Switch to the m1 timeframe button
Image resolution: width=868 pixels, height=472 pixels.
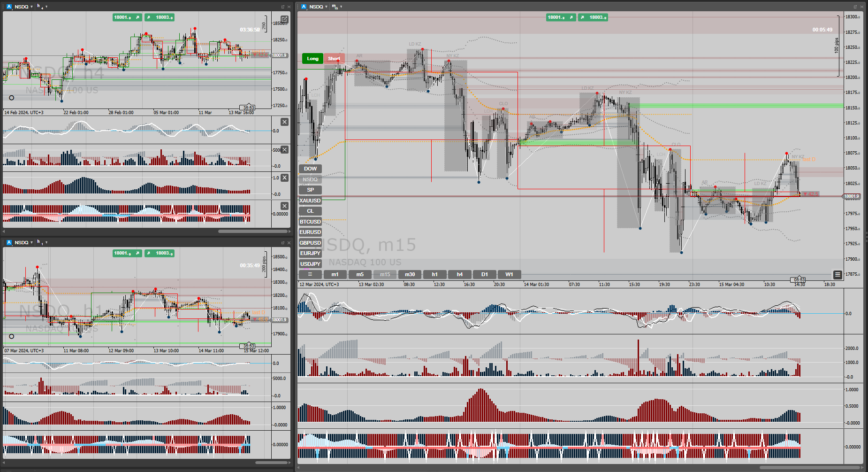pos(335,274)
